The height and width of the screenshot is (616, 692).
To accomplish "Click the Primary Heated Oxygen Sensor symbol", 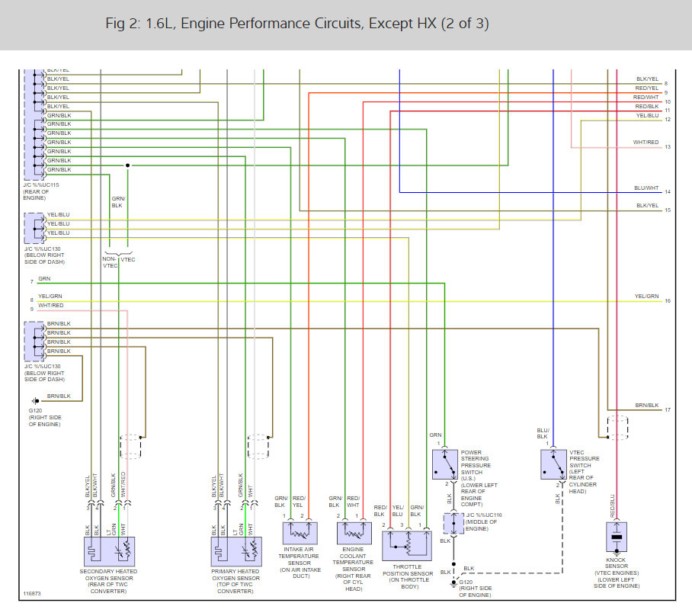I will (x=236, y=551).
